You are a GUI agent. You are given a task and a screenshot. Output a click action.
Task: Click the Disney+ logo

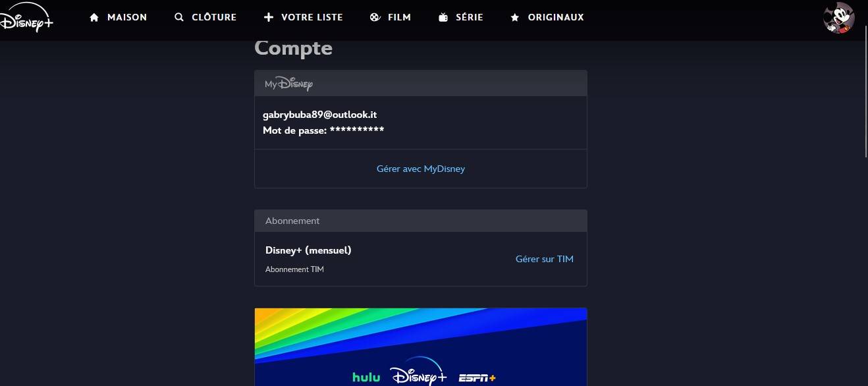pos(25,18)
